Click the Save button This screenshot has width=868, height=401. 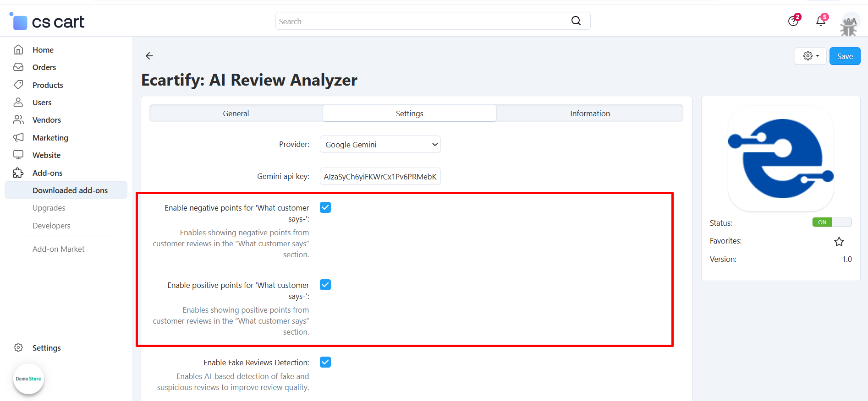pyautogui.click(x=845, y=56)
